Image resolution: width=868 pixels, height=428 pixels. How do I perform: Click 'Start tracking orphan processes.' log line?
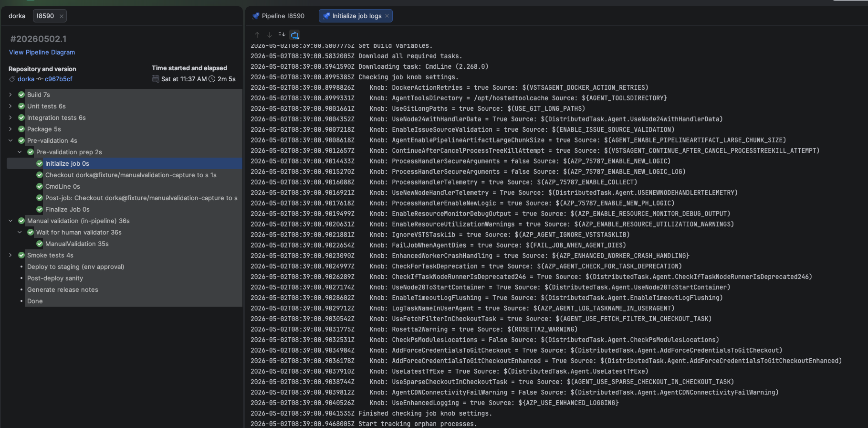[364, 424]
